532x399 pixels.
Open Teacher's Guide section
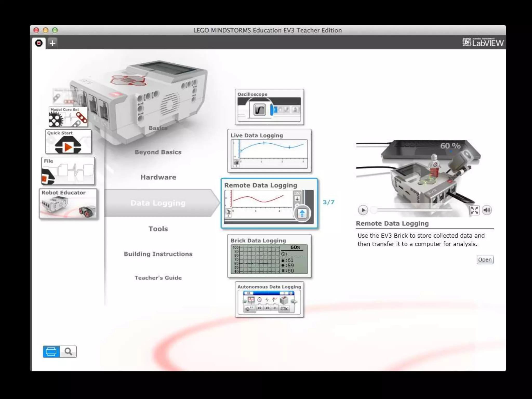158,278
